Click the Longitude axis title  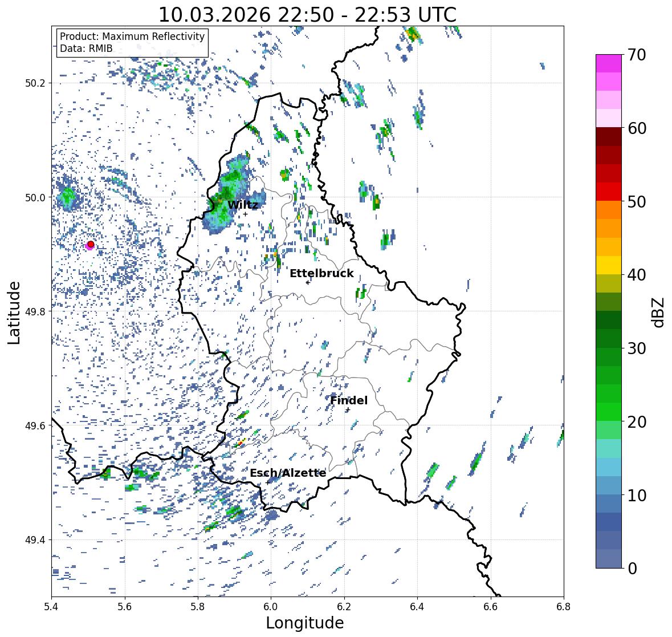(x=305, y=623)
